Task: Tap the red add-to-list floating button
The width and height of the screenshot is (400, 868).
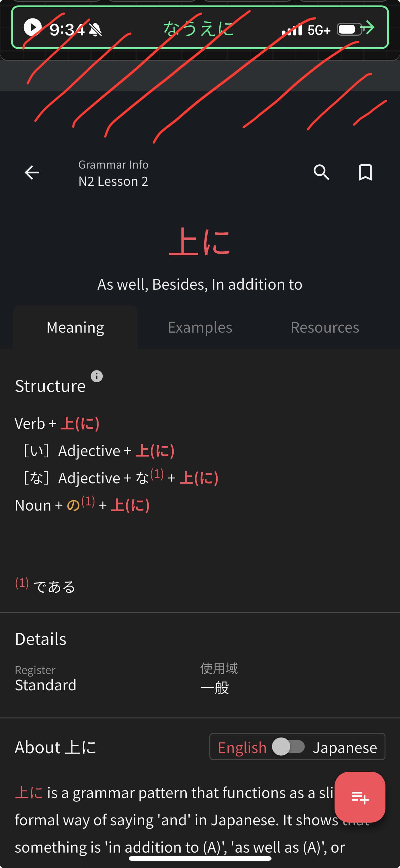Action: click(x=359, y=797)
